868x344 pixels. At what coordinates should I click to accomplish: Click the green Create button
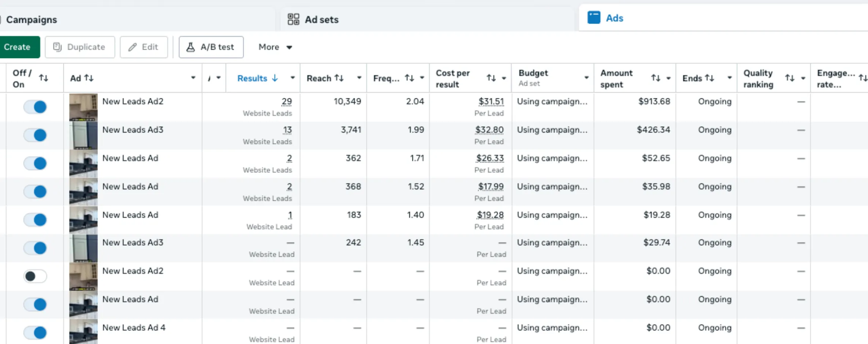point(19,47)
